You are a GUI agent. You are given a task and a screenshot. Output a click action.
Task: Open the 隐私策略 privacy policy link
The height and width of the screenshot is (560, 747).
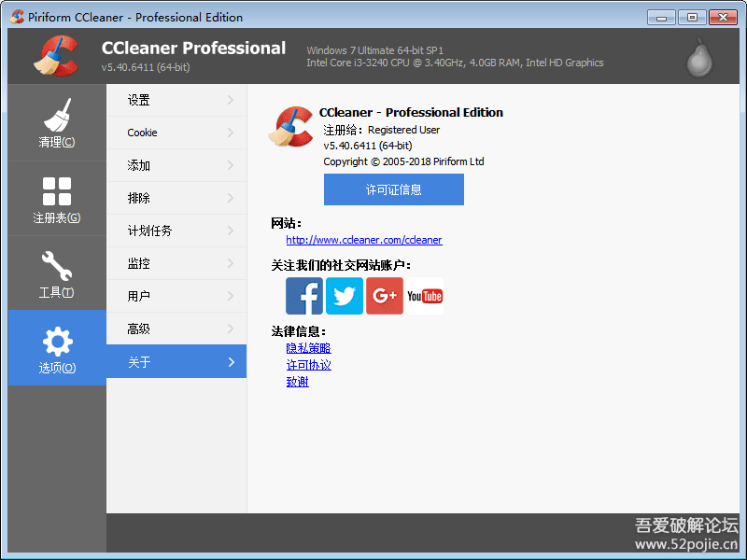[308, 348]
